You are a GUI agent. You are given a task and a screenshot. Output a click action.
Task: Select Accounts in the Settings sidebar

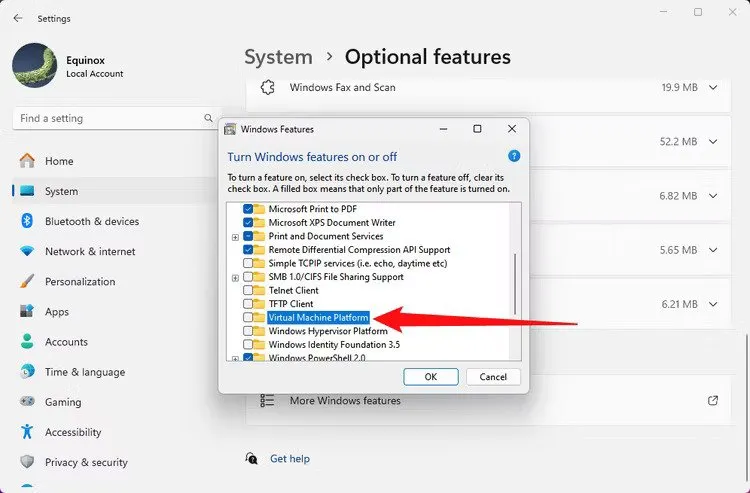(66, 342)
